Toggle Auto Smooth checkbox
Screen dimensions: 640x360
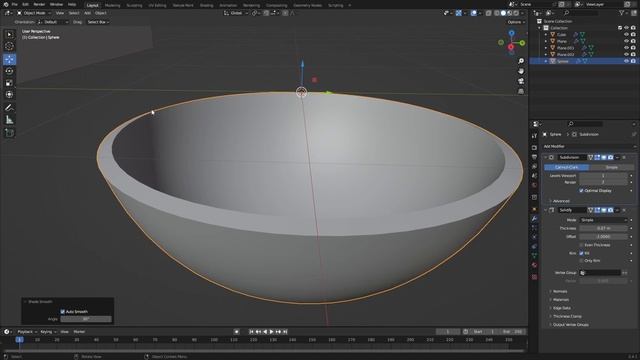tap(62, 311)
